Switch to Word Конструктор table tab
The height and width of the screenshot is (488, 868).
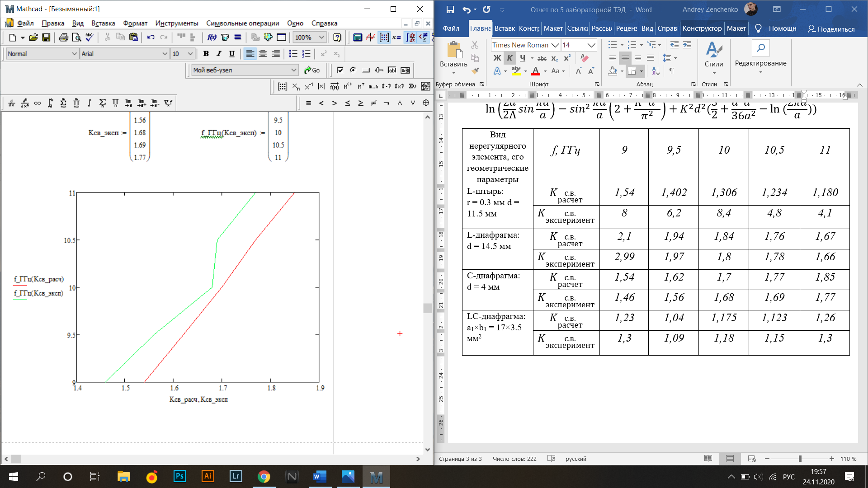702,28
